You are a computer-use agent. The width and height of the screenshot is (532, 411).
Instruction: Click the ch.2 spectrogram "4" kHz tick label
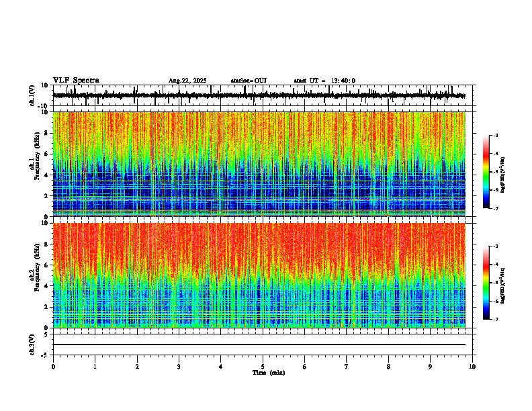point(46,286)
